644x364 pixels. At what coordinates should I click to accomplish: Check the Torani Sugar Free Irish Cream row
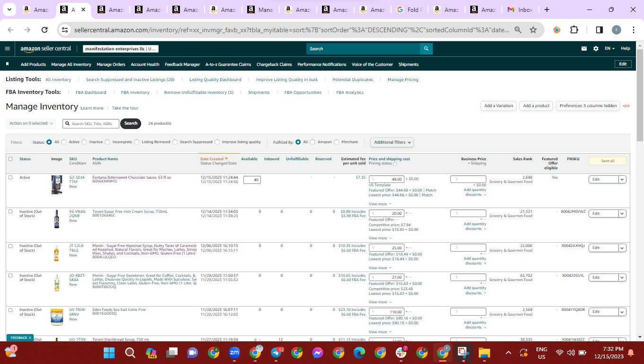pyautogui.click(x=10, y=211)
